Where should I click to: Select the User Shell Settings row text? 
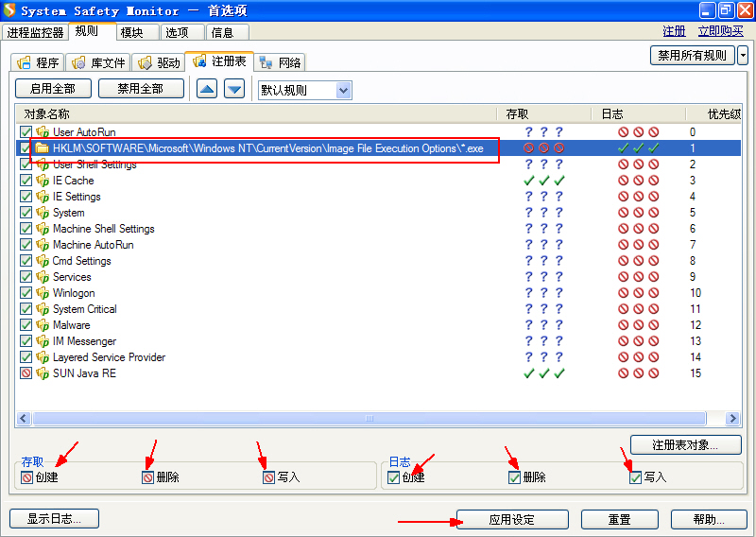tap(94, 165)
